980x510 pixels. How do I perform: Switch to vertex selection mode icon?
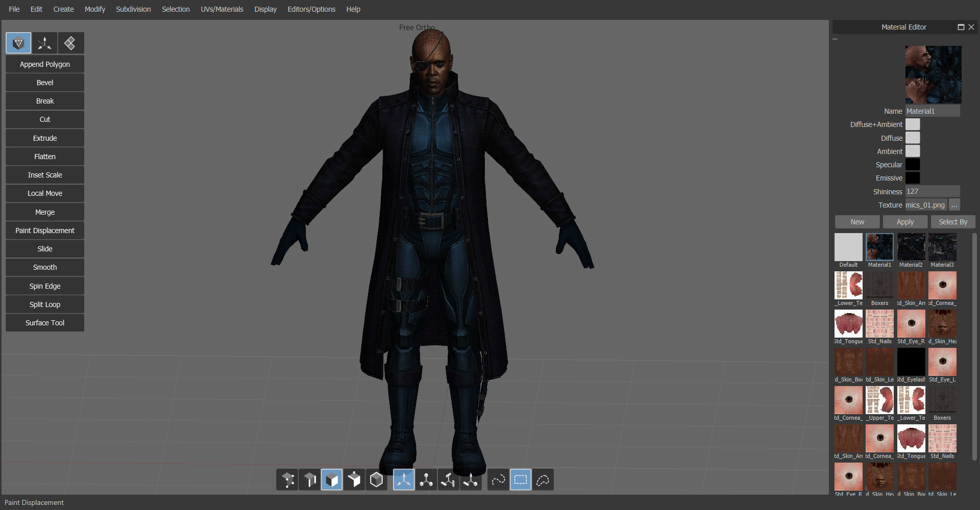(287, 480)
